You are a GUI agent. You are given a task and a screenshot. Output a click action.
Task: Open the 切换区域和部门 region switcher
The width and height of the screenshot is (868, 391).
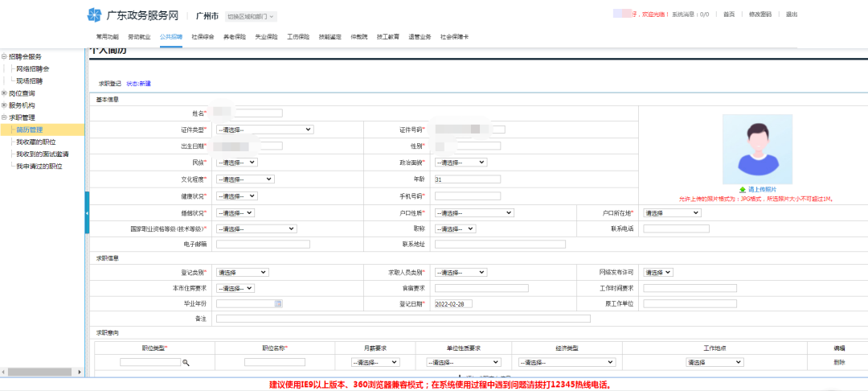point(251,16)
